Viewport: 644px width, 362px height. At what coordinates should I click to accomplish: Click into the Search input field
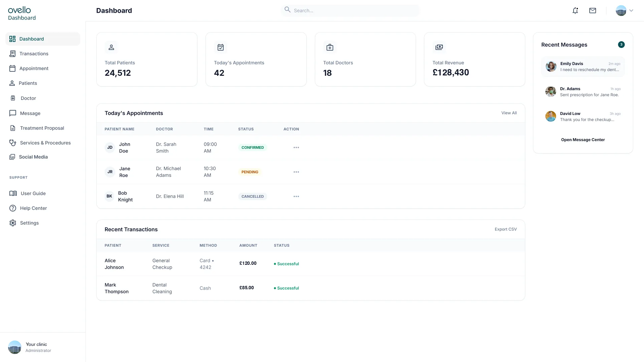350,10
